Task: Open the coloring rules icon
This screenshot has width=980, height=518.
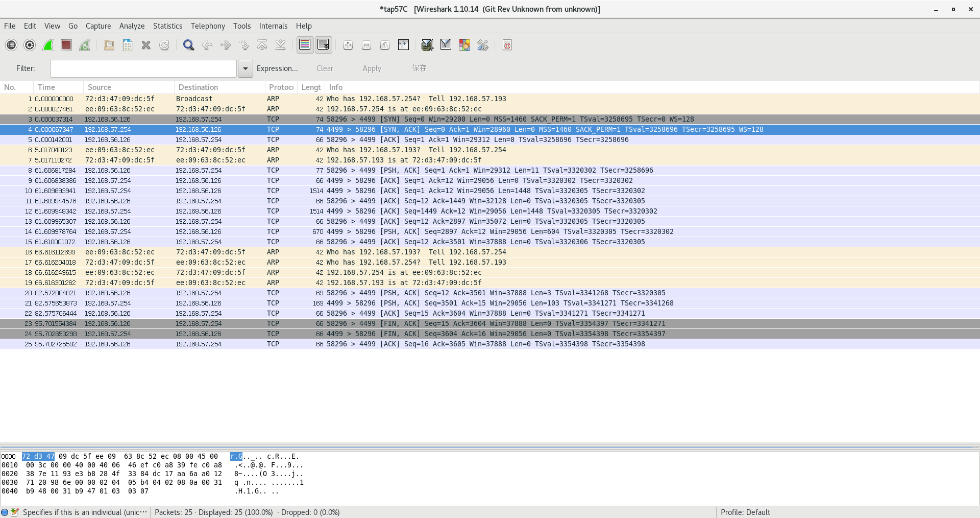Action: (464, 45)
